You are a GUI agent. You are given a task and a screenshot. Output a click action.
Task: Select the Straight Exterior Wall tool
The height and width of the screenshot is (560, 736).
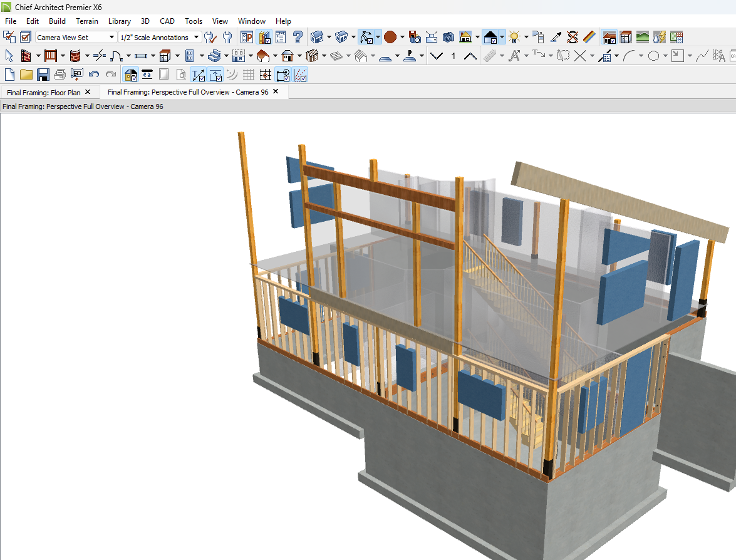click(x=26, y=56)
